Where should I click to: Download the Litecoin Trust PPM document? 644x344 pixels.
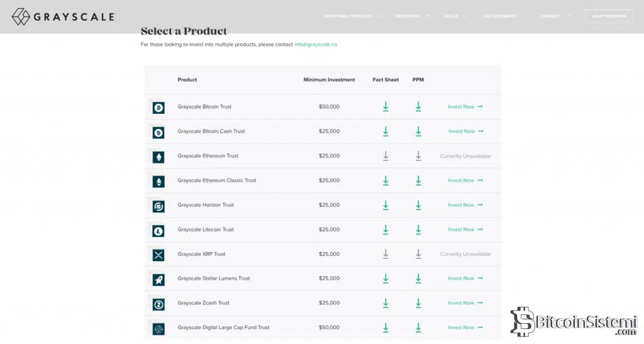tap(418, 230)
